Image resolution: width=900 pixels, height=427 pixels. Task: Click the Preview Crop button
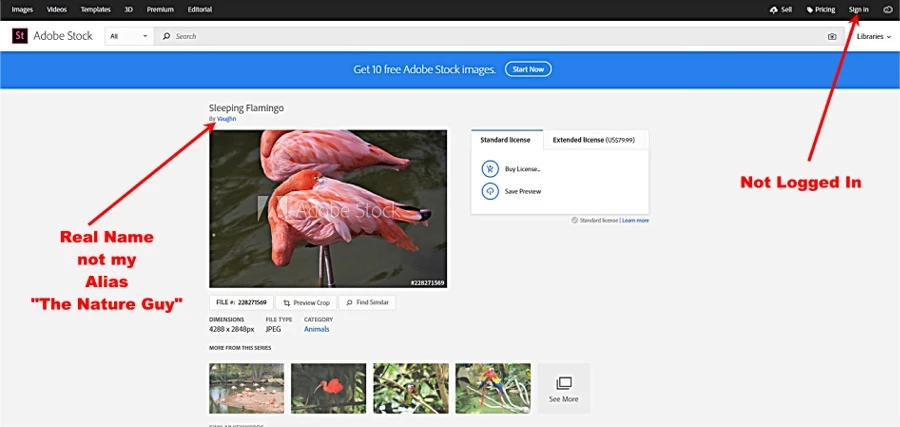tap(306, 302)
